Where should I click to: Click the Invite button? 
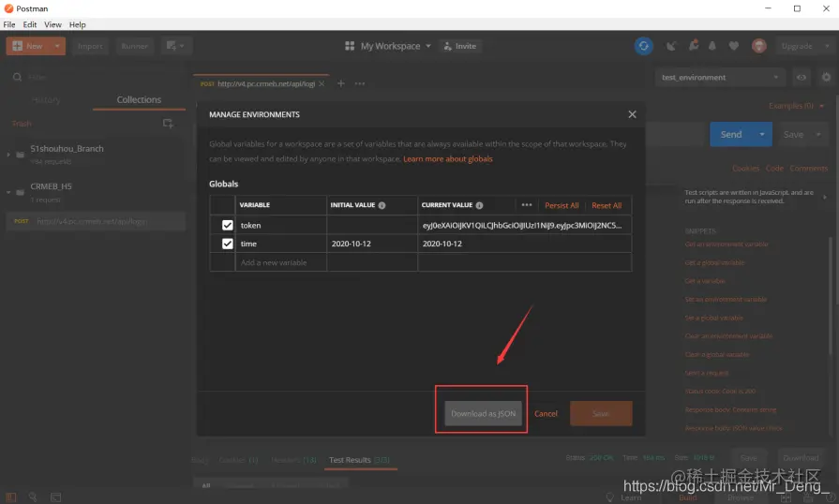click(x=459, y=46)
